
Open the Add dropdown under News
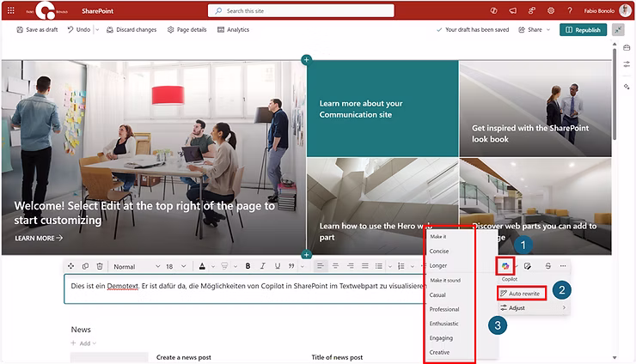coord(83,343)
